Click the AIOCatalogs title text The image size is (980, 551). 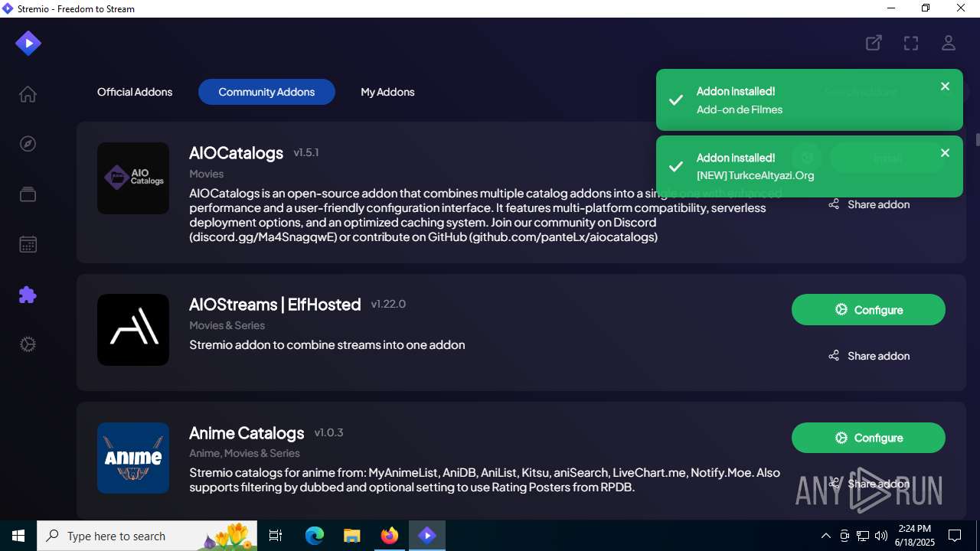(237, 153)
